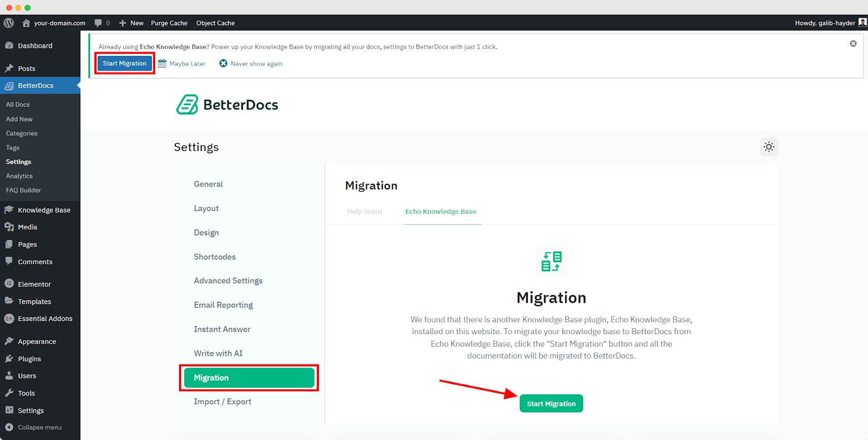Click the Collapse menu arrow icon
This screenshot has width=868, height=440.
pos(9,427)
